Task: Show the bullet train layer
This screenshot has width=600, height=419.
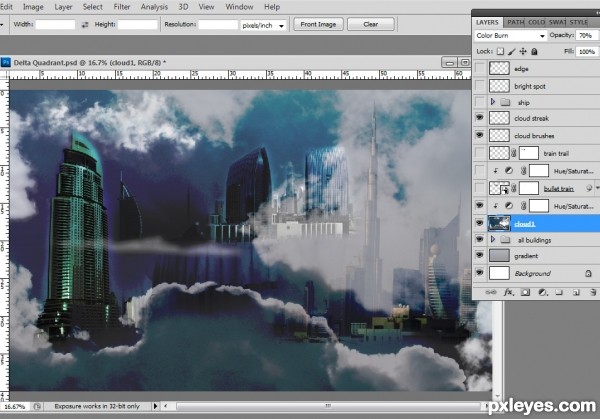Action: coord(479,188)
